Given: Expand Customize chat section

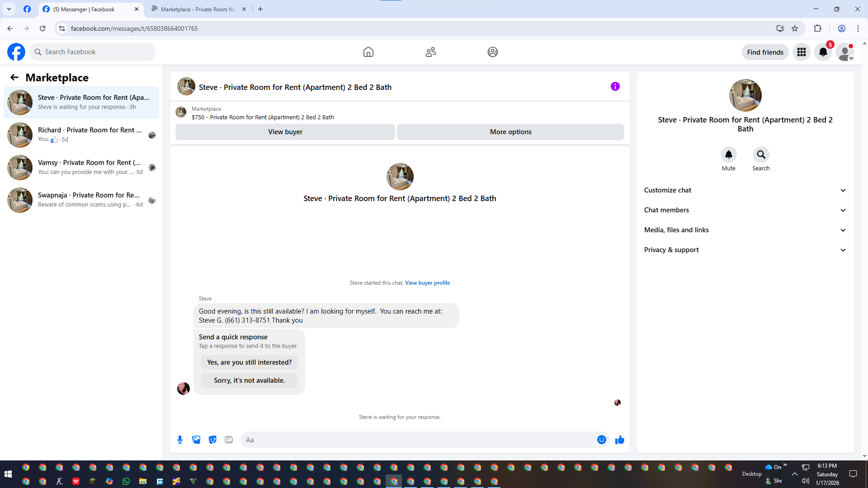Looking at the screenshot, I should (x=745, y=190).
